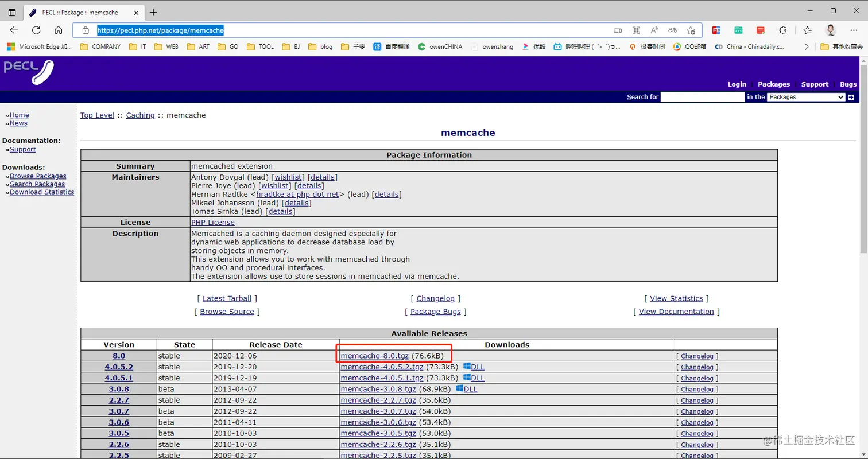Expand the blog bookmarks folder
The height and width of the screenshot is (459, 868).
[x=320, y=46]
